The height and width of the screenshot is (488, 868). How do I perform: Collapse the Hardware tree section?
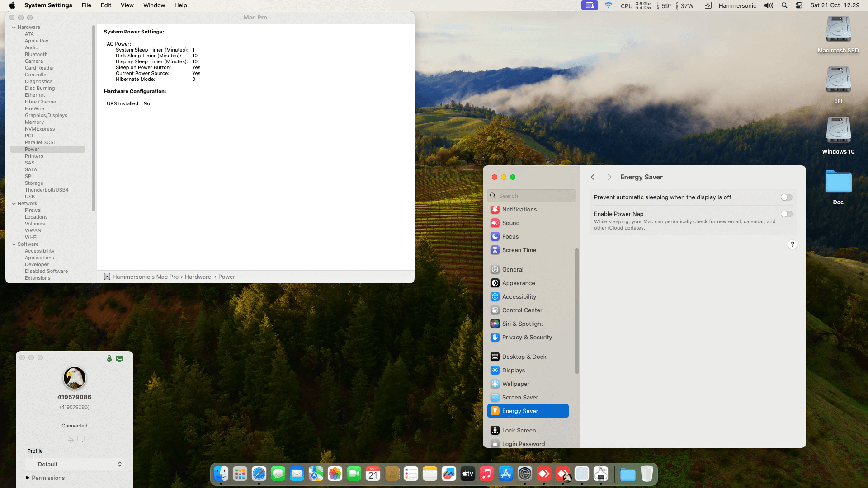click(14, 28)
